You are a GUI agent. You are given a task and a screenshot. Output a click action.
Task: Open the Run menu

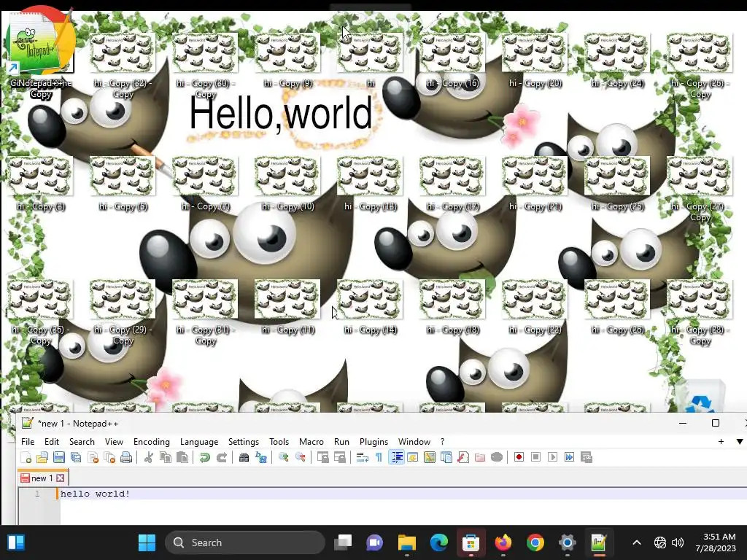click(x=341, y=442)
